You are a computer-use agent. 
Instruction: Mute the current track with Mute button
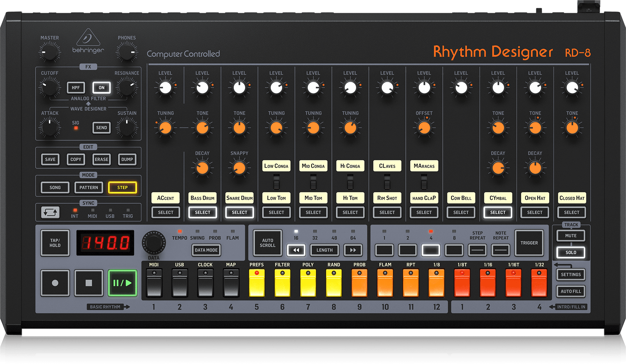(571, 235)
